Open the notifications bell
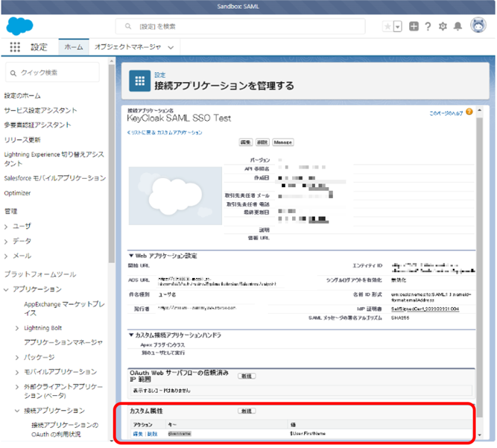 (458, 26)
